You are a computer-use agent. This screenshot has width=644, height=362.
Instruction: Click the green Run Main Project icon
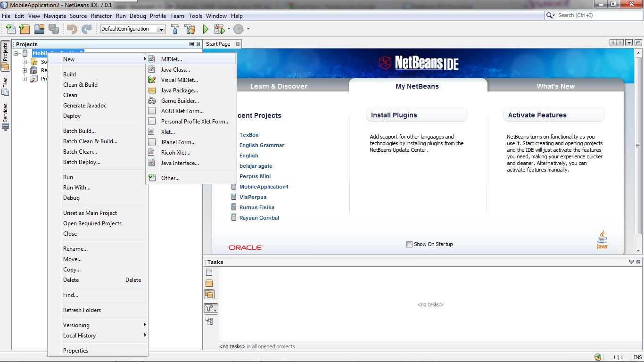click(x=205, y=29)
